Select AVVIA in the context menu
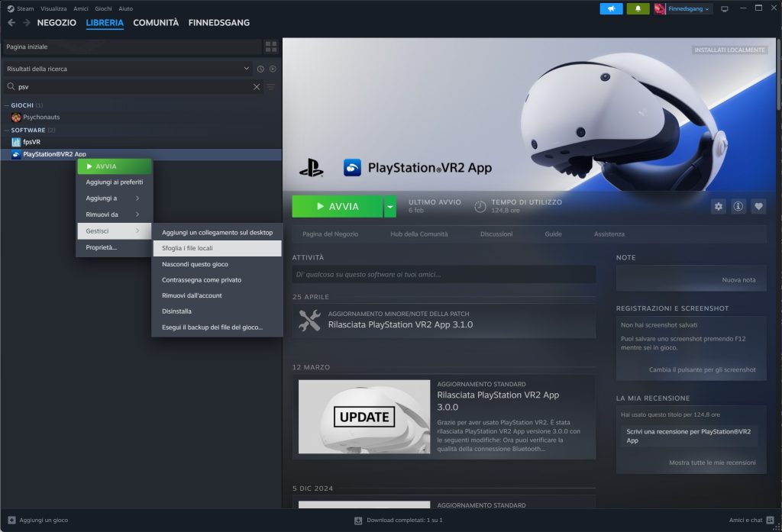 [115, 166]
